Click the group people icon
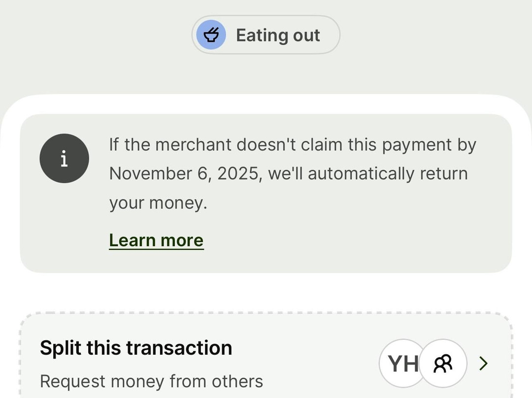The width and height of the screenshot is (532, 398). tap(443, 364)
